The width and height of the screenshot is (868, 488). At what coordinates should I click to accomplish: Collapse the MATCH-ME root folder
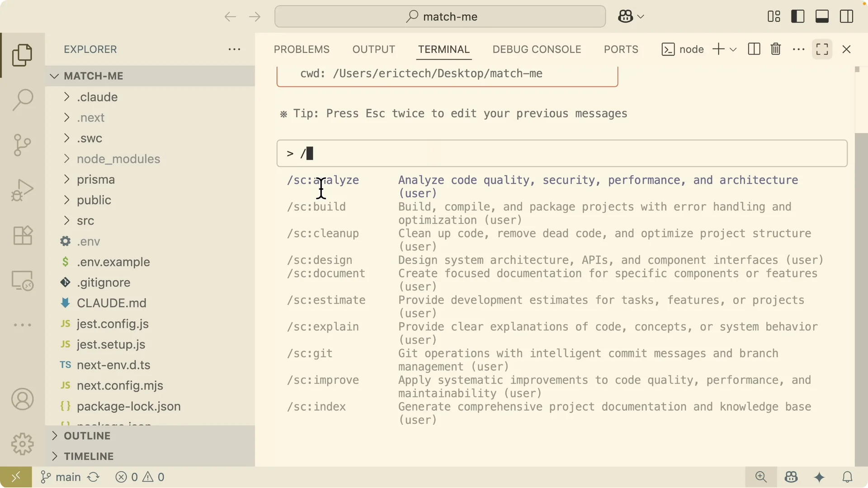pyautogui.click(x=150, y=76)
